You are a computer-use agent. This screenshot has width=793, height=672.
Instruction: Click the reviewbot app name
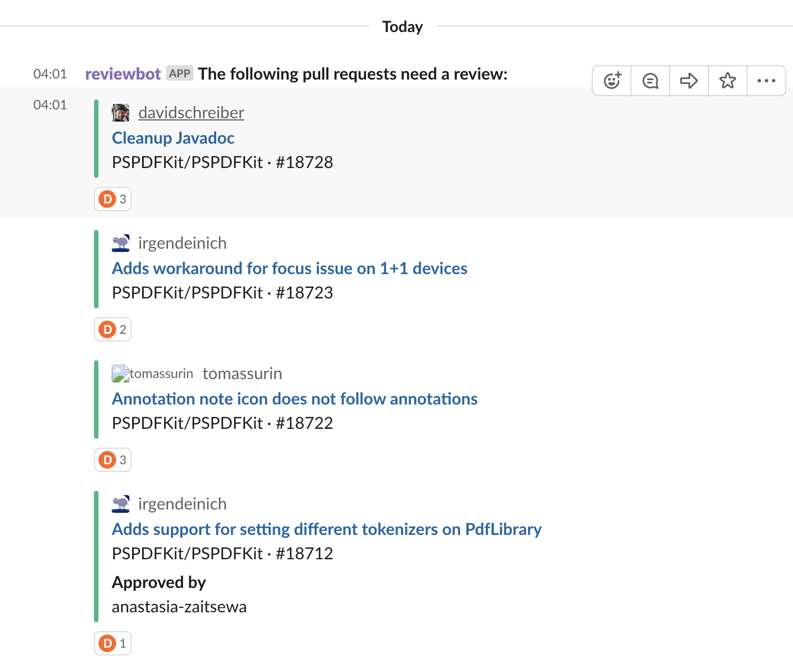click(123, 73)
